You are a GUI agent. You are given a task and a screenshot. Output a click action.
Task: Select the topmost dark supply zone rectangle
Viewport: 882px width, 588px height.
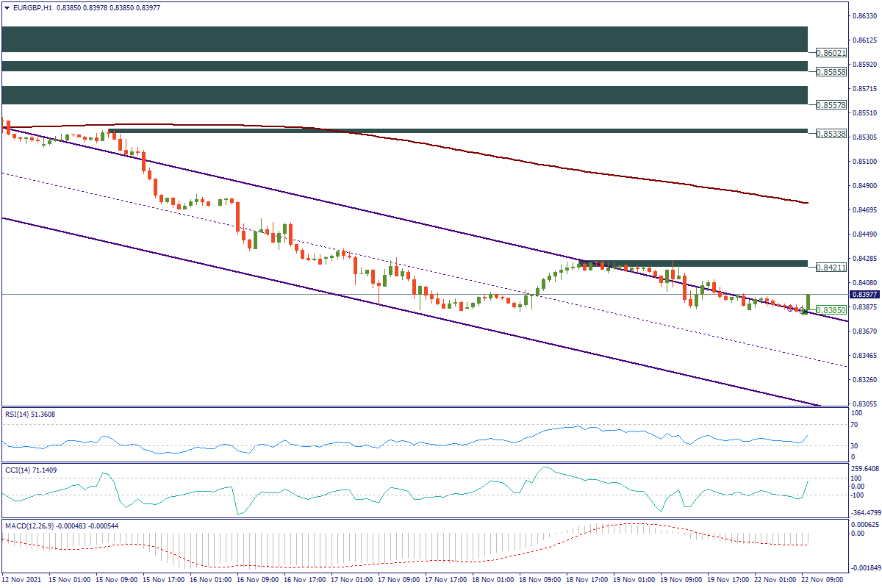click(404, 39)
